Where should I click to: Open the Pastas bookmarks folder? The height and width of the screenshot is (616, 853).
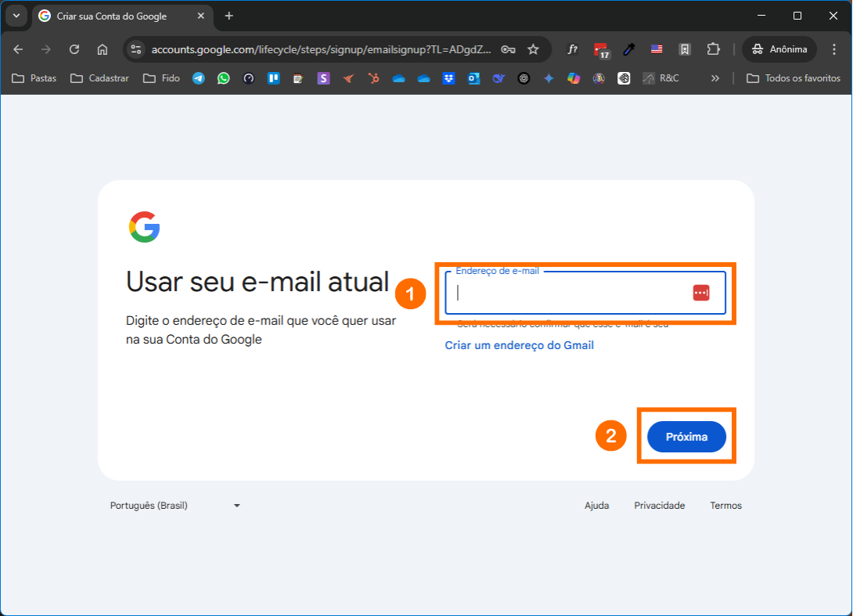[34, 78]
